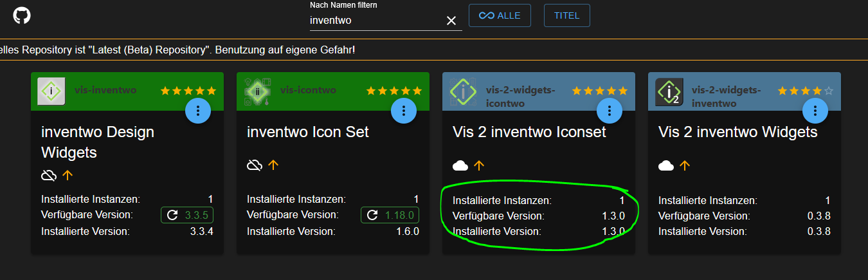Click the orange arrow icon on Vis 2 inventwo Widgets

(685, 165)
